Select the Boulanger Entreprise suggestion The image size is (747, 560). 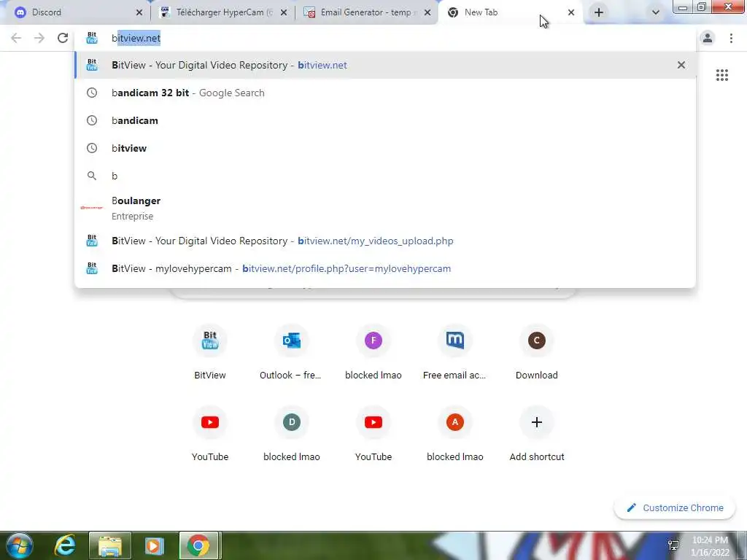pyautogui.click(x=385, y=208)
